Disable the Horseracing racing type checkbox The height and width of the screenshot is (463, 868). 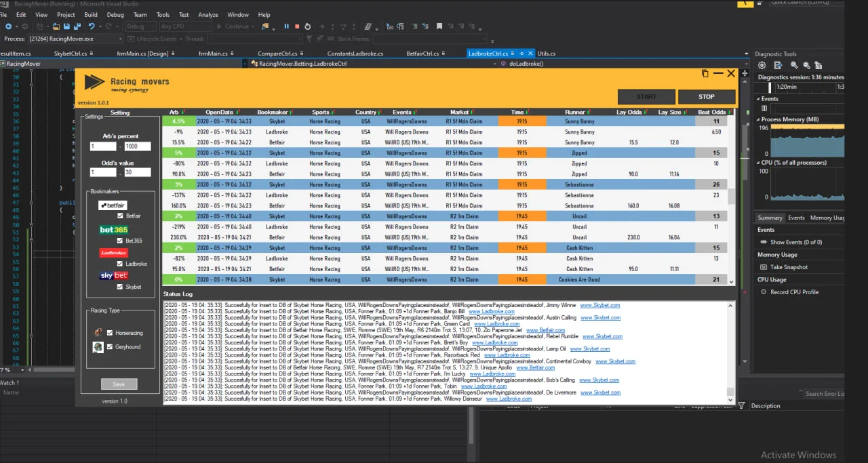click(109, 333)
